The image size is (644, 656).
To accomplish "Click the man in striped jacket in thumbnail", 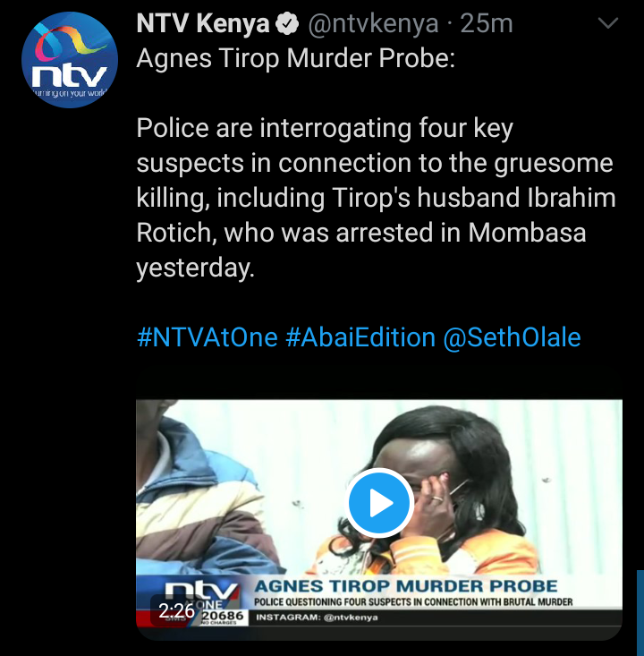I will coord(209,488).
